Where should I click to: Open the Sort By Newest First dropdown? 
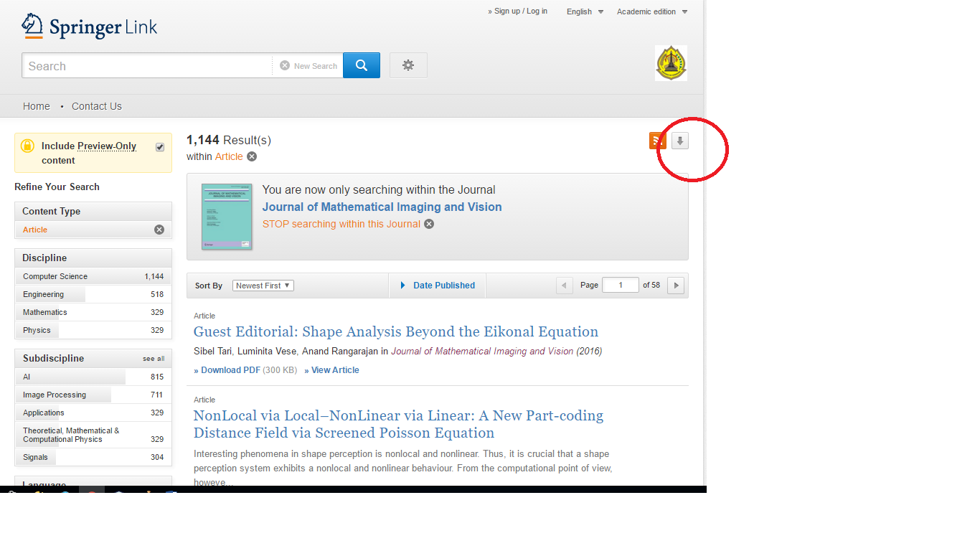(x=263, y=285)
